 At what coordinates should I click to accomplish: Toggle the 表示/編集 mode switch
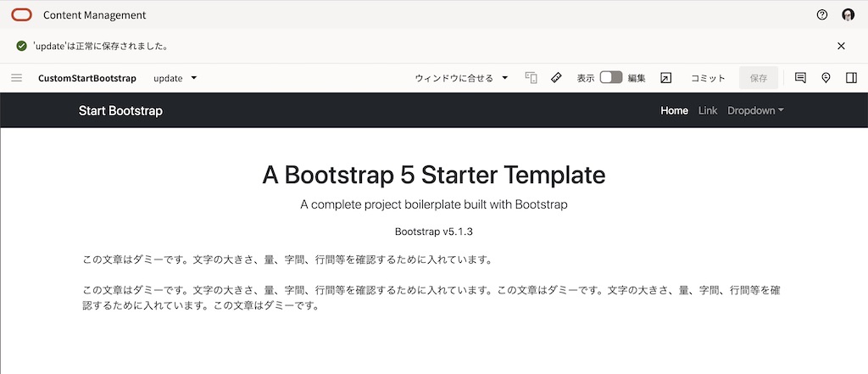tap(611, 78)
